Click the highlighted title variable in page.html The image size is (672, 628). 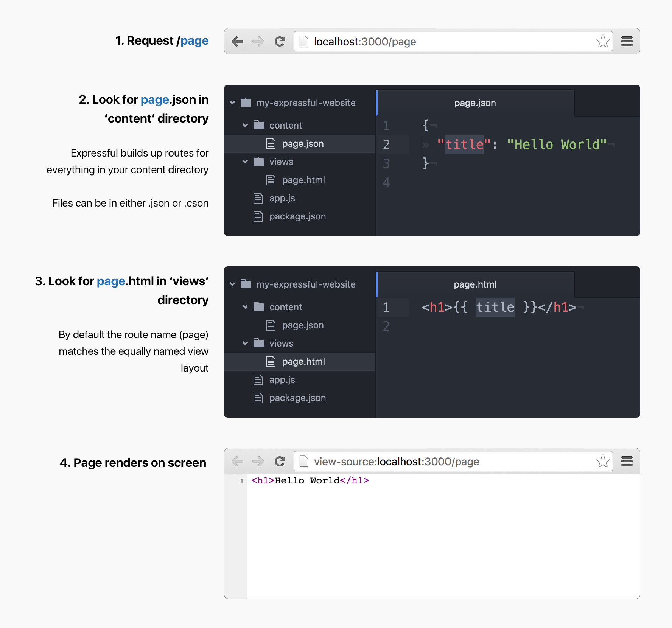[x=495, y=307]
